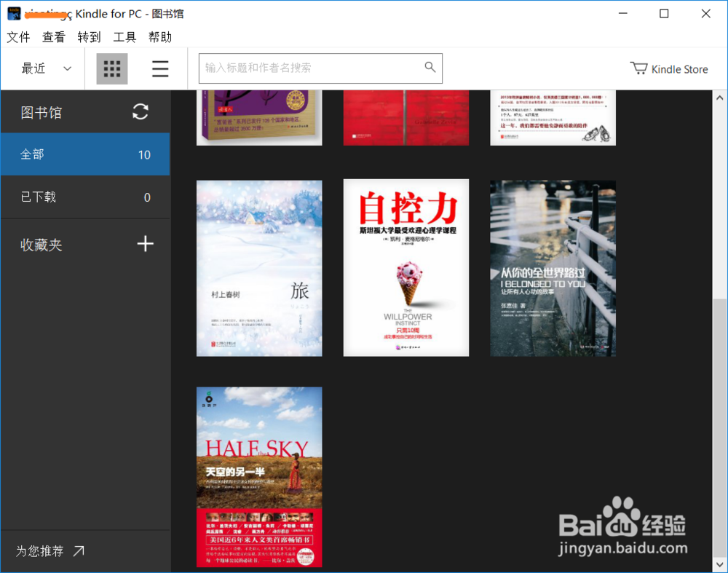Switch to grid view
728x573 pixels.
(112, 68)
